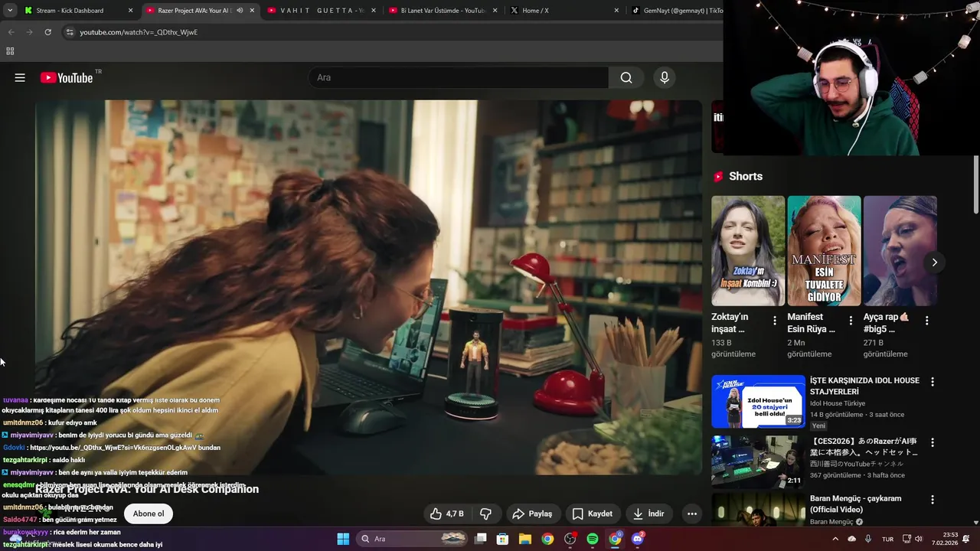This screenshot has height=551, width=980.
Task: Open Task View on the taskbar
Action: pos(481,539)
